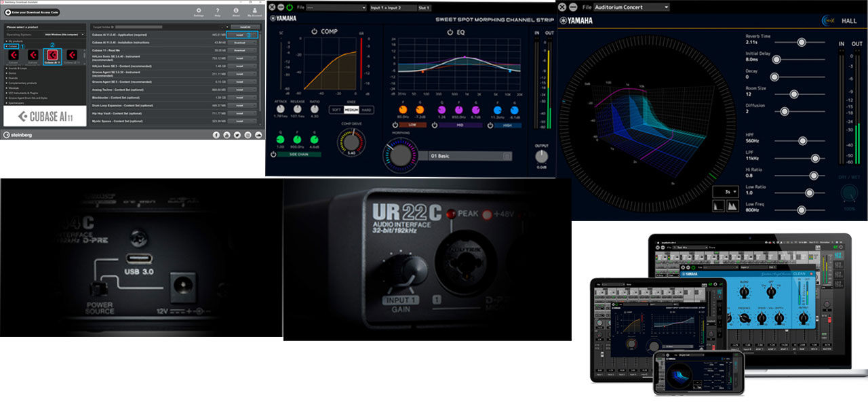This screenshot has width=868, height=411.
Task: Select the Cubase AI 11 product icon
Action: 52,56
